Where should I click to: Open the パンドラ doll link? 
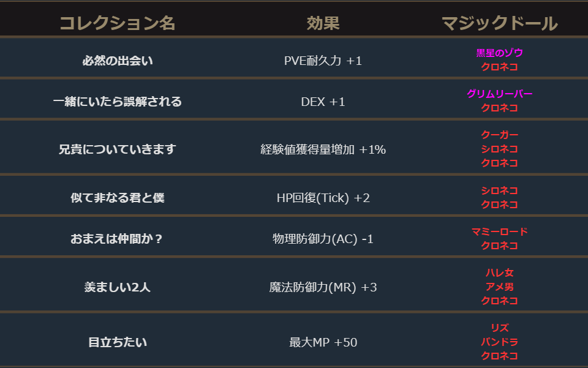[x=499, y=342]
